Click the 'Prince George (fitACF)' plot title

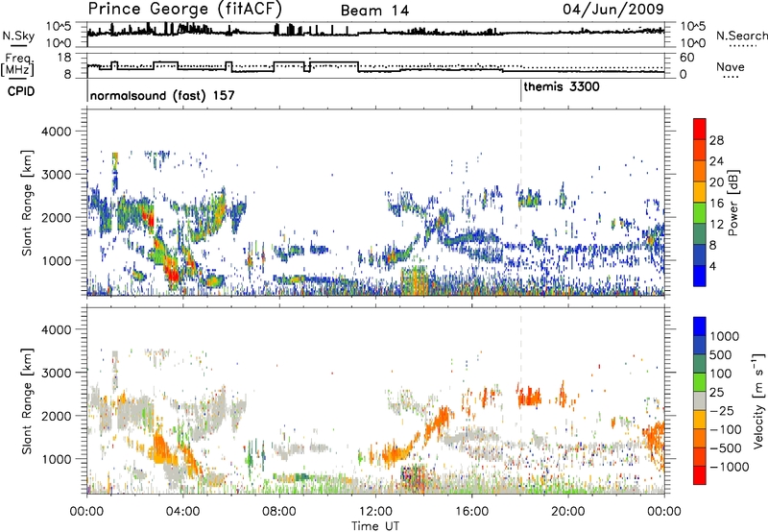pyautogui.click(x=185, y=9)
